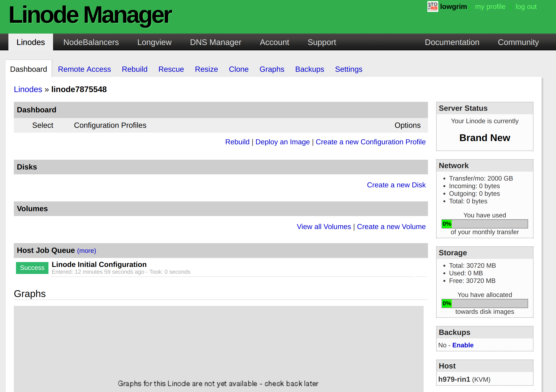The image size is (556, 392).
Task: Open the Account menu item
Action: [274, 42]
